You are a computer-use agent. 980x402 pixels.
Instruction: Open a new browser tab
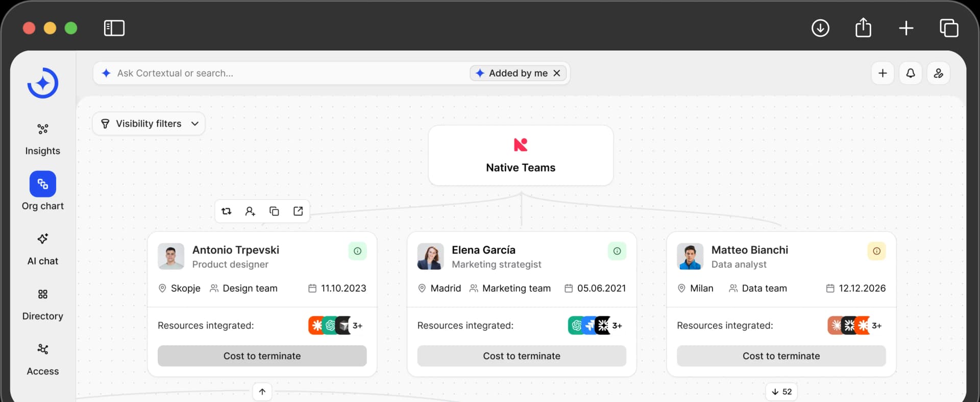click(906, 28)
